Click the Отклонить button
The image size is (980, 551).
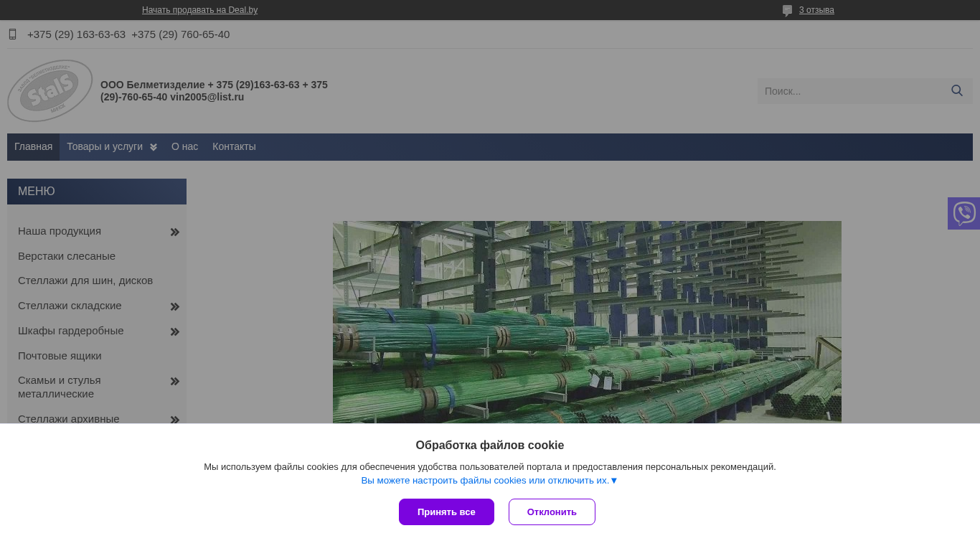pos(552,512)
